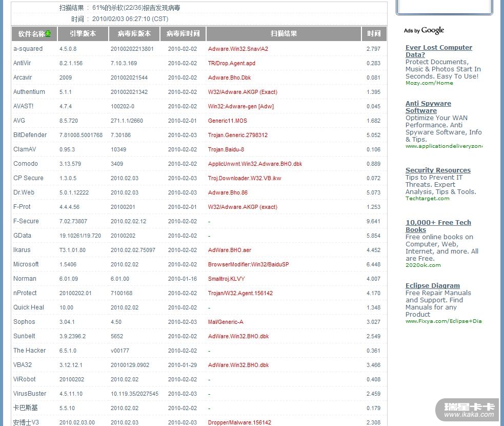
Task: Click the Mal/Generic-A result
Action: [226, 322]
